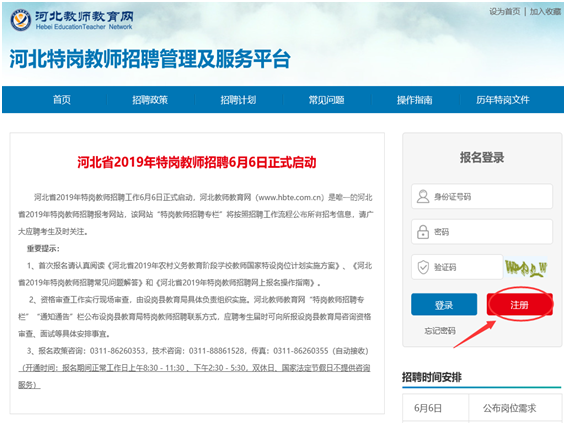Screen dimensions: 566x425
Task: Focus the 密码 input field
Action: pos(482,232)
